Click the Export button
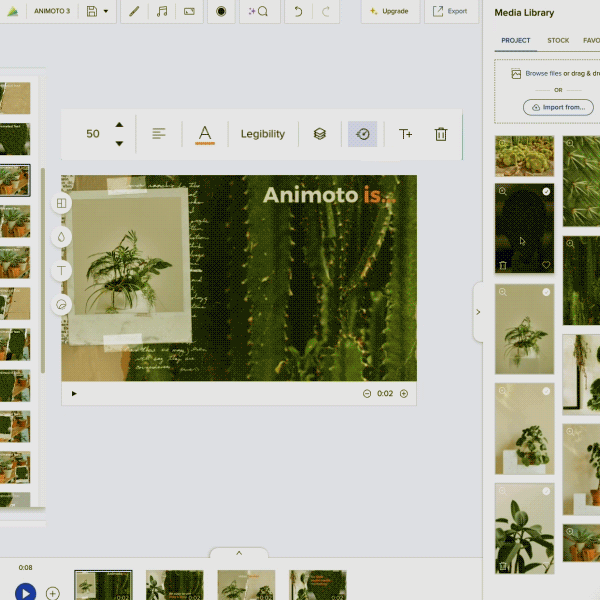 451,11
